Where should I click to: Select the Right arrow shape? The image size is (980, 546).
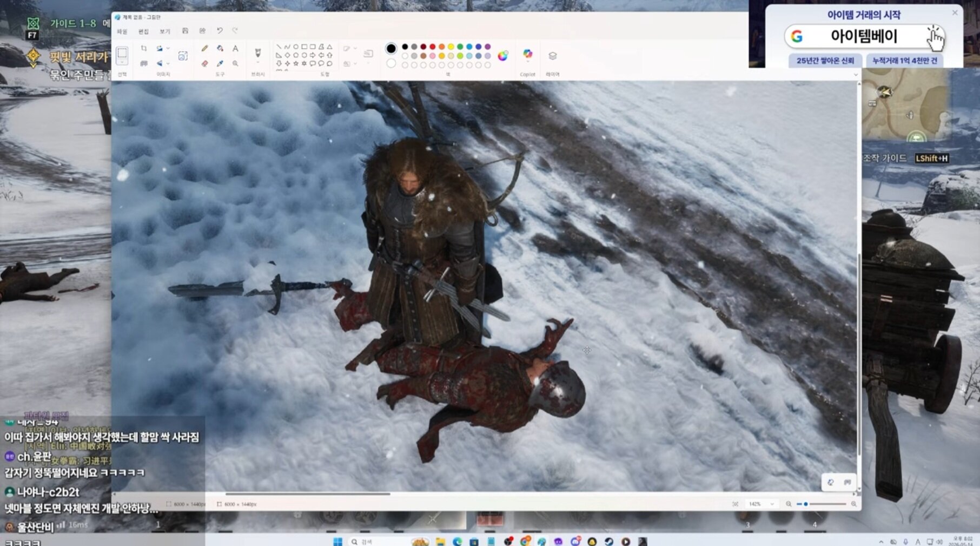tap(313, 55)
